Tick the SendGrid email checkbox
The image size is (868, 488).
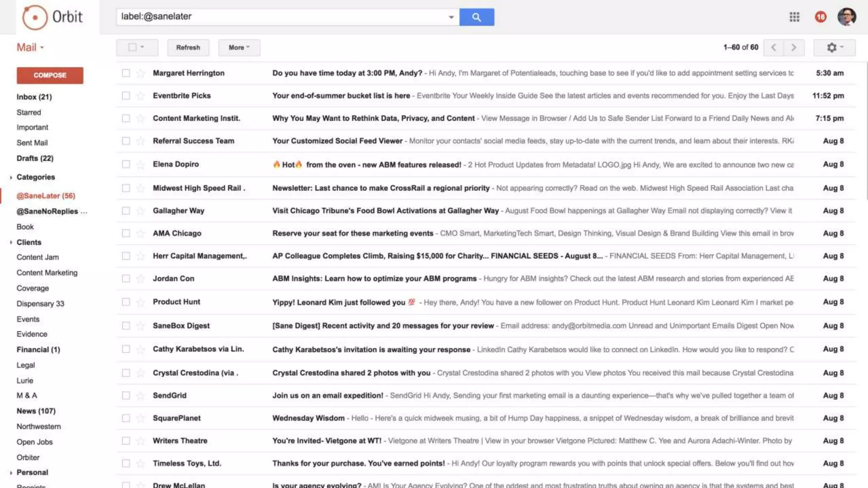coord(126,396)
